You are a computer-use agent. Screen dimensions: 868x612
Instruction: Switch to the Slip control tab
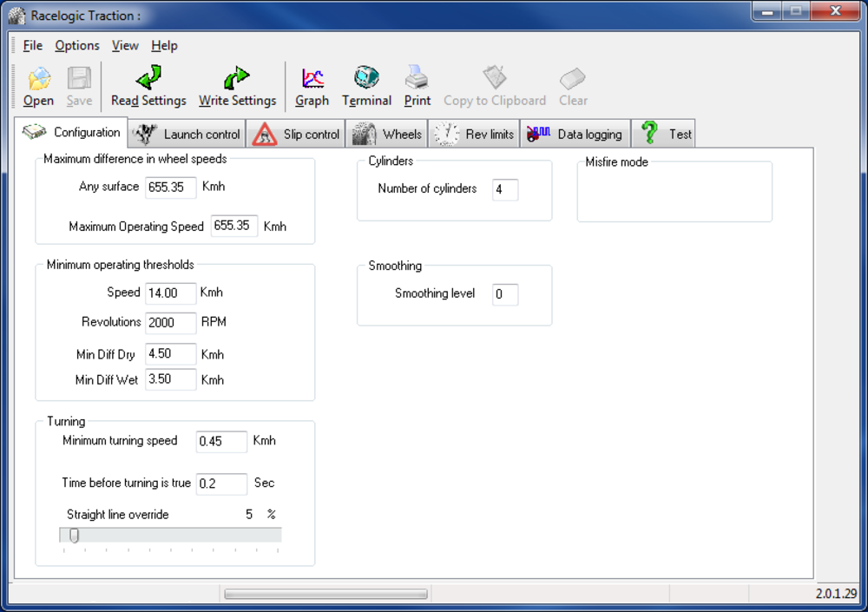[x=296, y=134]
